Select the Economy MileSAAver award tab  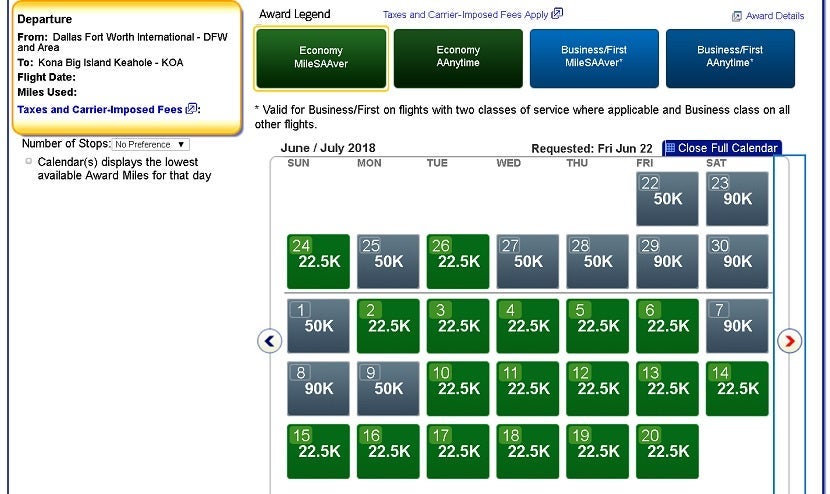pyautogui.click(x=321, y=58)
